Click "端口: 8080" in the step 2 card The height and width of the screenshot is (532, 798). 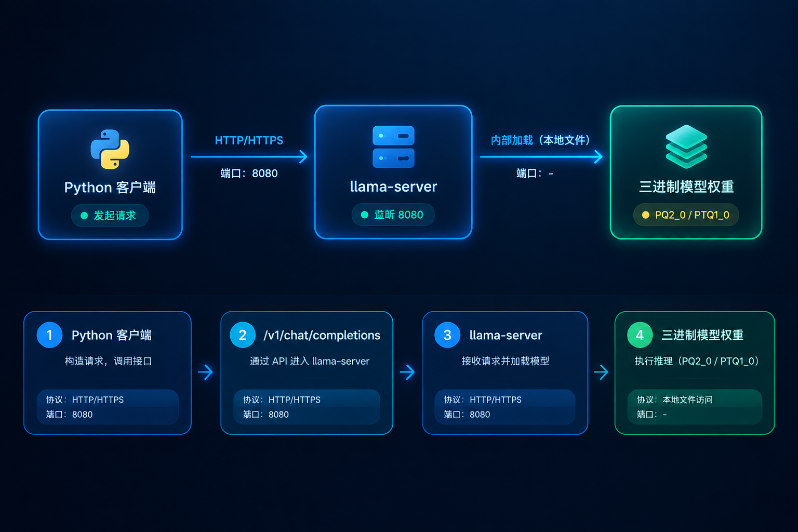[265, 415]
